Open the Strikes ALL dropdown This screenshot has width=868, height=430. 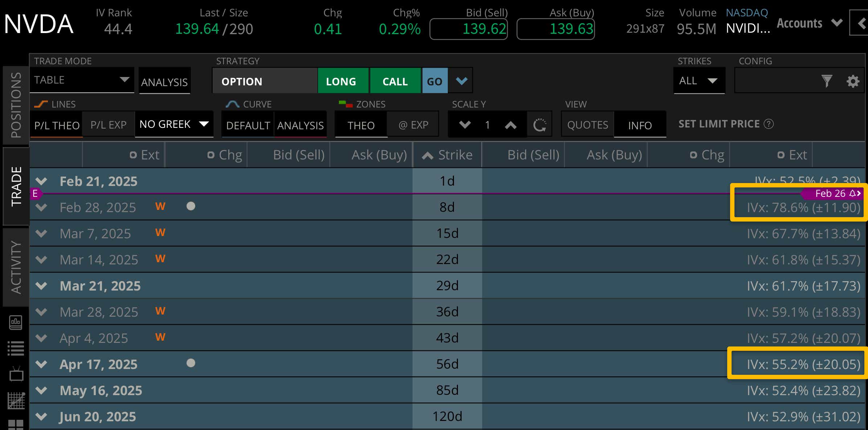pos(699,81)
